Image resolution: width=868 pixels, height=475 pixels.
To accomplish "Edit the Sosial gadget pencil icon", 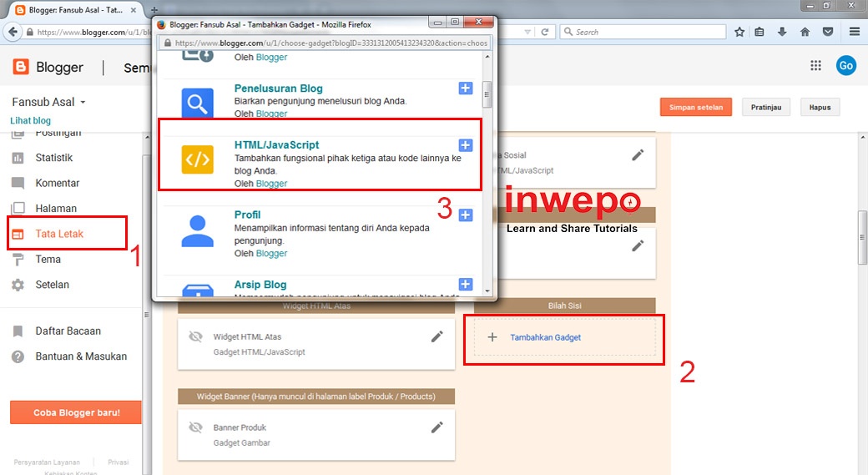I will [x=638, y=155].
